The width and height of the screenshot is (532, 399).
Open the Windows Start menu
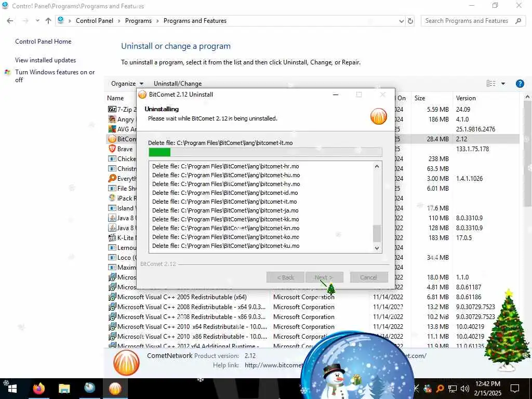12,388
